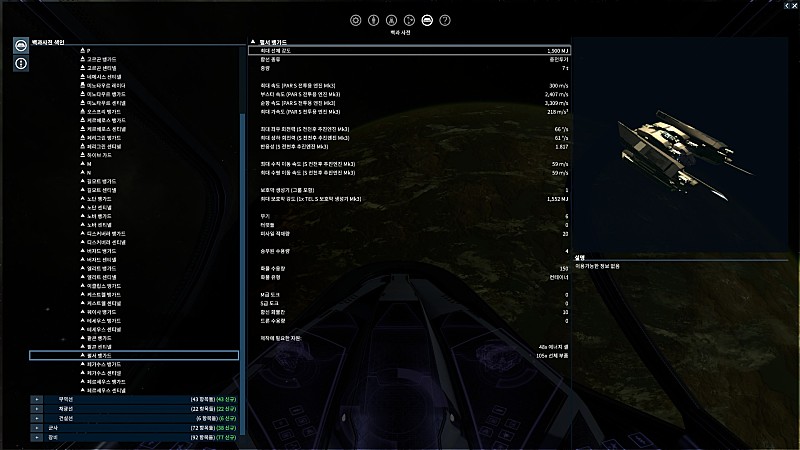Select the 노바 센티넬 entry

click(x=99, y=224)
